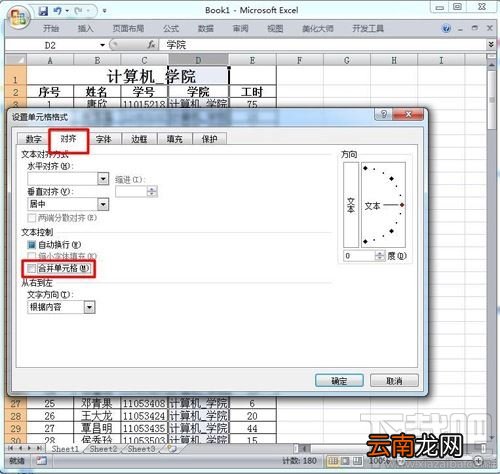Select Sheet1 worksheet tab
Viewport: 500px width, 474px height.
[x=65, y=449]
